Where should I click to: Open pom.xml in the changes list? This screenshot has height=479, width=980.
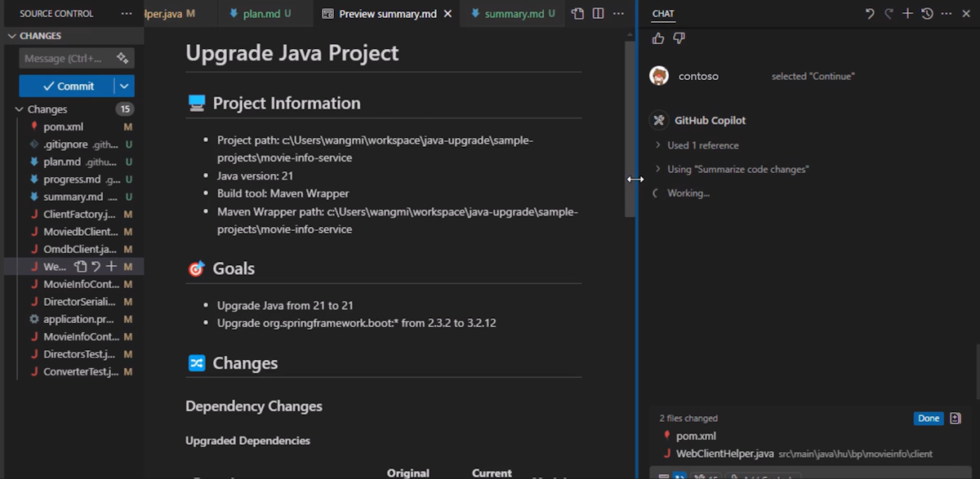tap(63, 127)
